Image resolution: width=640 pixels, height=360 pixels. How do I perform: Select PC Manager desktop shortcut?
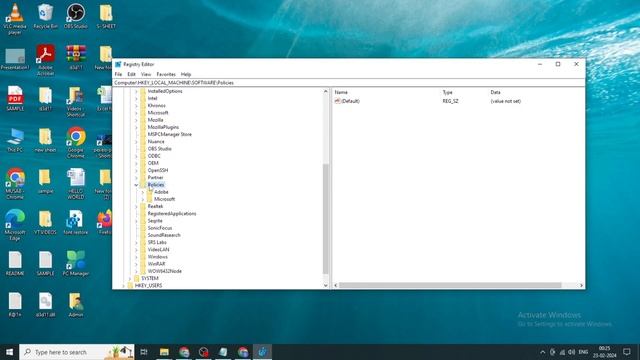[76, 263]
